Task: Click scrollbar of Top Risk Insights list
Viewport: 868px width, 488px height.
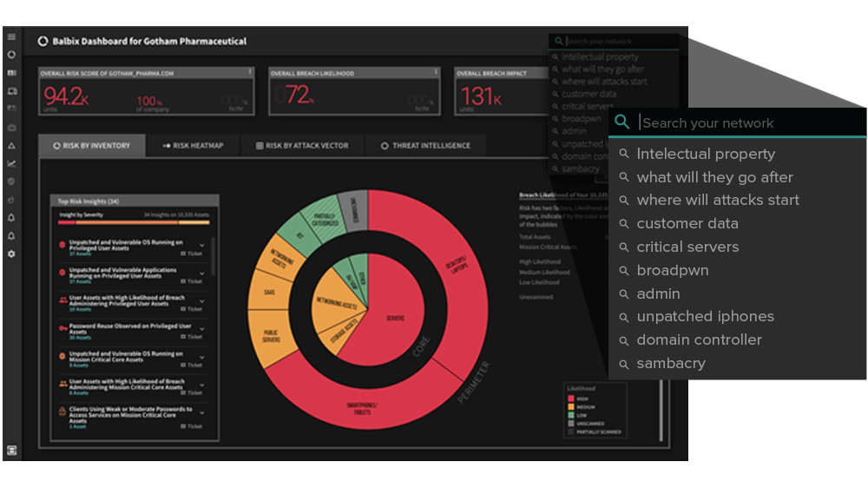Action: 213,256
